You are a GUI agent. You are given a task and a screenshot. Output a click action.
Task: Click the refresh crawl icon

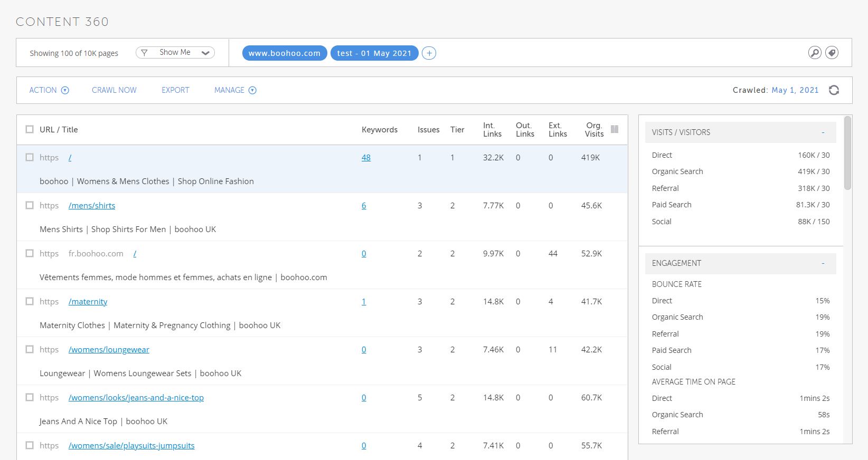[834, 90]
